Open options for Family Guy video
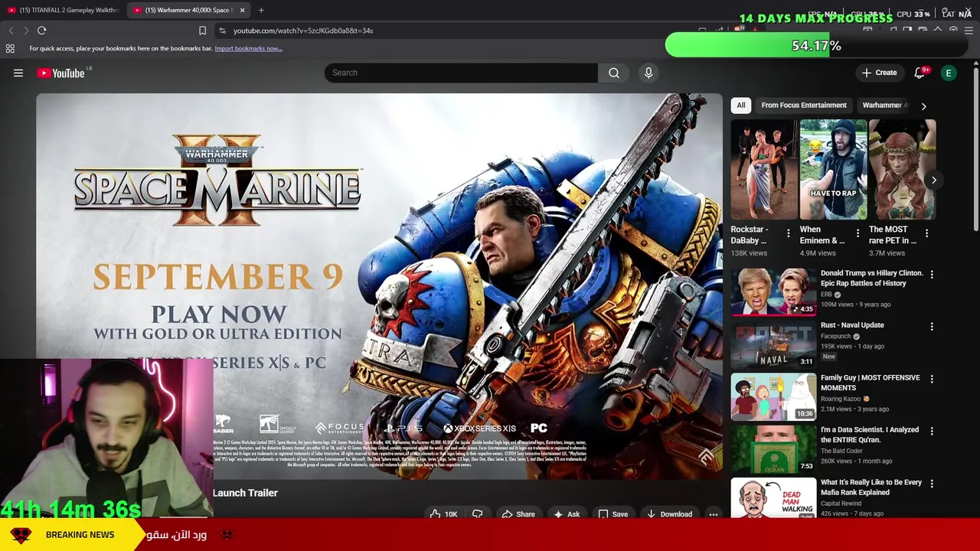Screen dimensions: 980x551 tap(932, 379)
